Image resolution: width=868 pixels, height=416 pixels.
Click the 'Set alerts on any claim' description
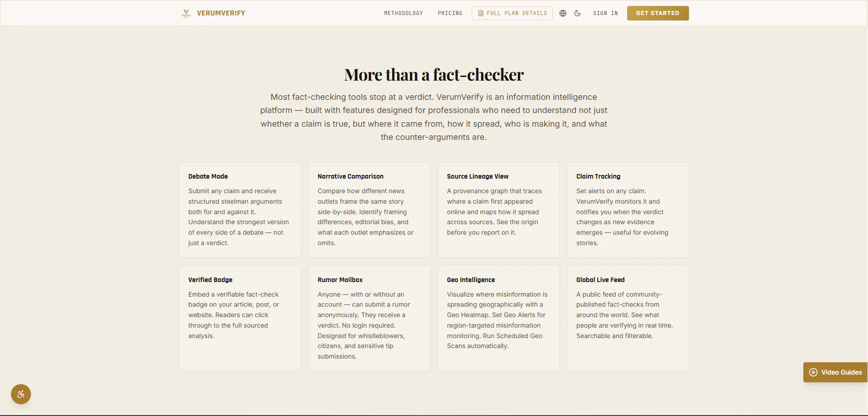click(x=623, y=217)
